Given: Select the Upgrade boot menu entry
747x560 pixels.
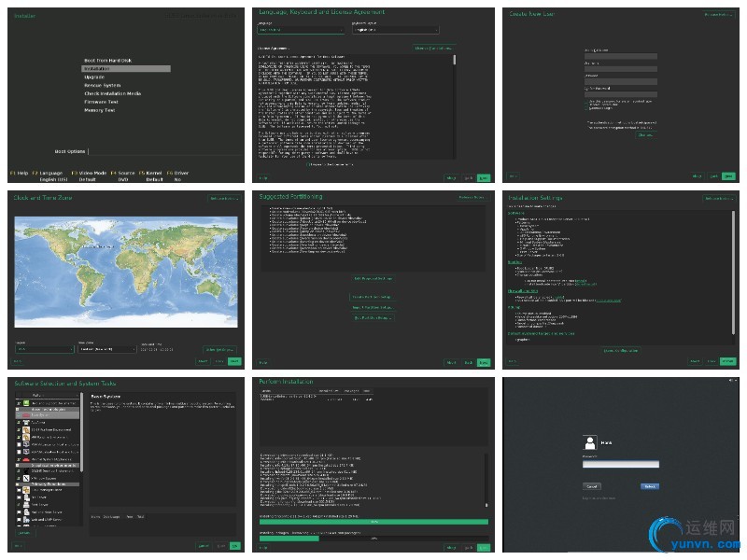Looking at the screenshot, I should tap(94, 77).
